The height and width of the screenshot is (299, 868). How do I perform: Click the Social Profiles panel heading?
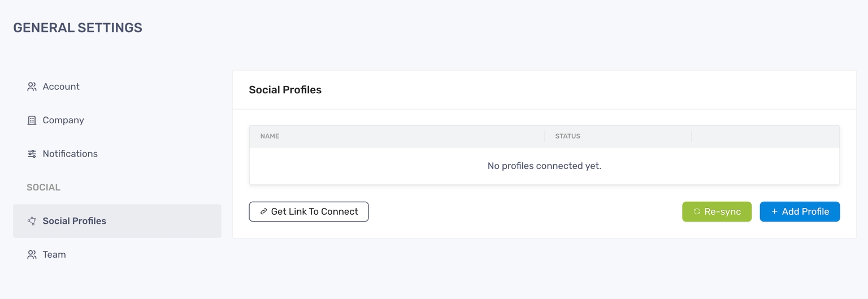click(285, 90)
